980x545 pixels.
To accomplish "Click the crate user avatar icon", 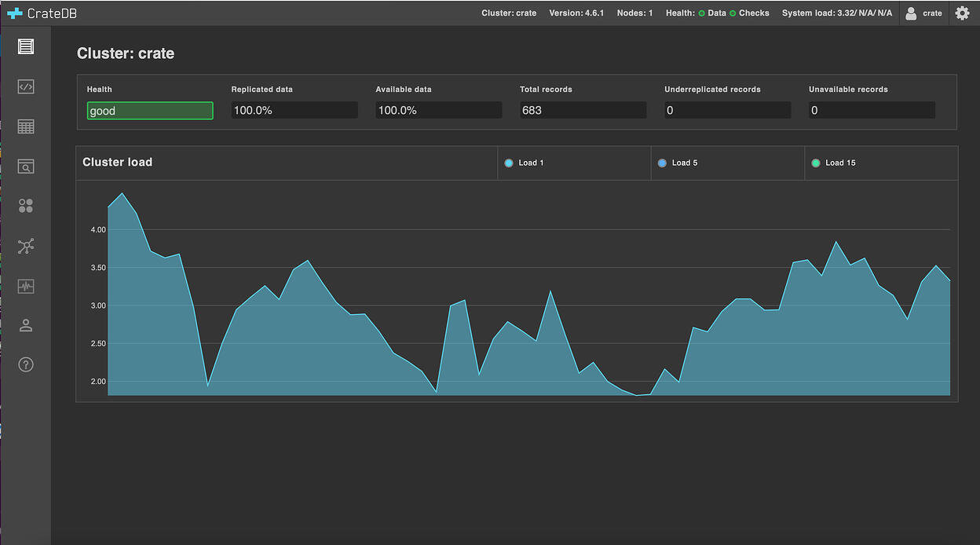I will point(911,13).
